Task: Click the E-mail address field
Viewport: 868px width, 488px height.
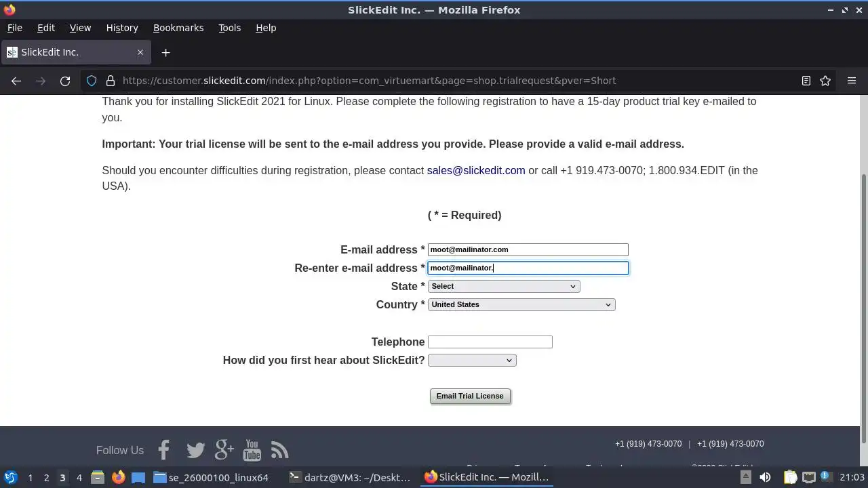Action: (528, 249)
